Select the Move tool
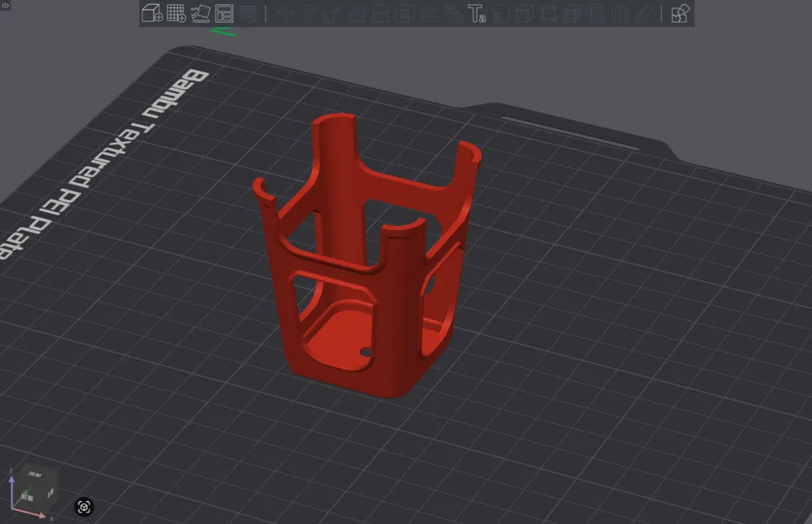Screen dimensions: 812x524 (284, 12)
